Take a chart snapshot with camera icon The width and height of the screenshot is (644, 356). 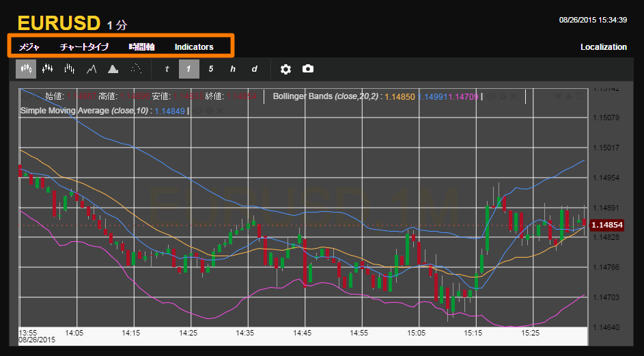click(308, 68)
